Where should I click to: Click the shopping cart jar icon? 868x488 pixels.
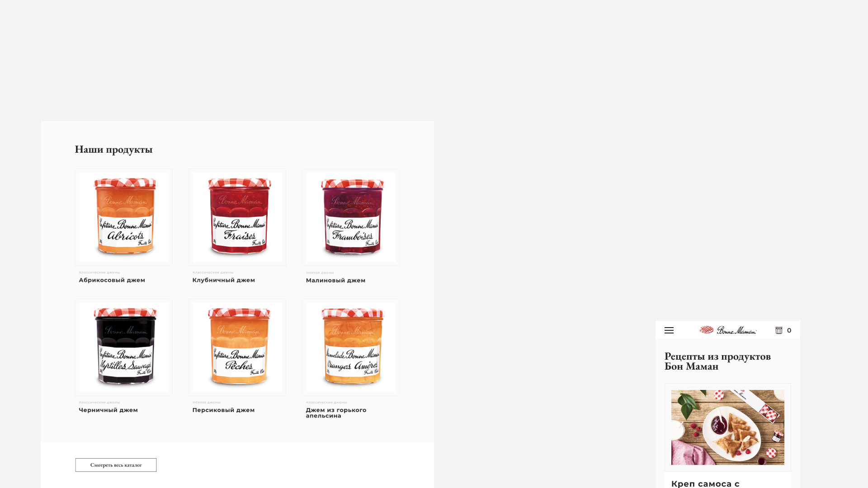point(779,330)
